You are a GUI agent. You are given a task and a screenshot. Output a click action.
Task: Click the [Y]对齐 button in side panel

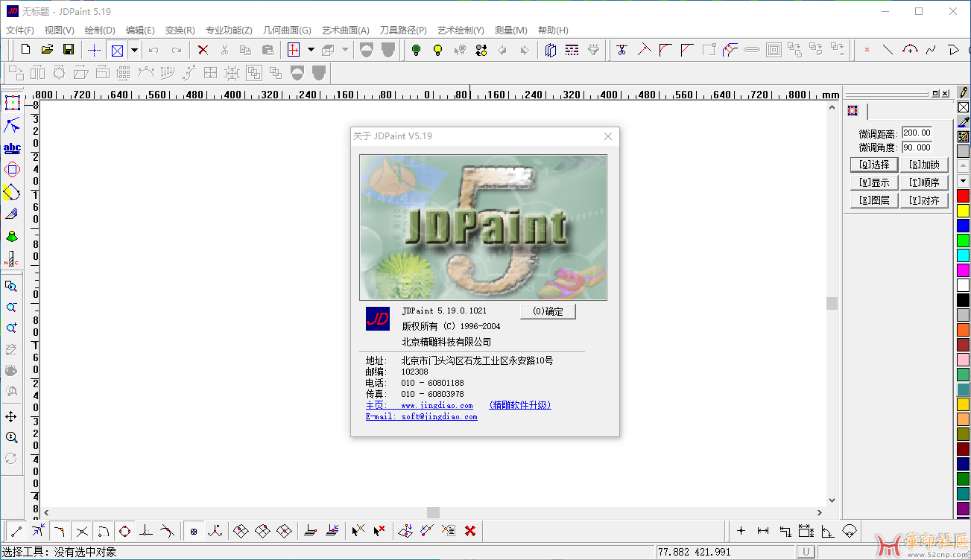pos(924,200)
